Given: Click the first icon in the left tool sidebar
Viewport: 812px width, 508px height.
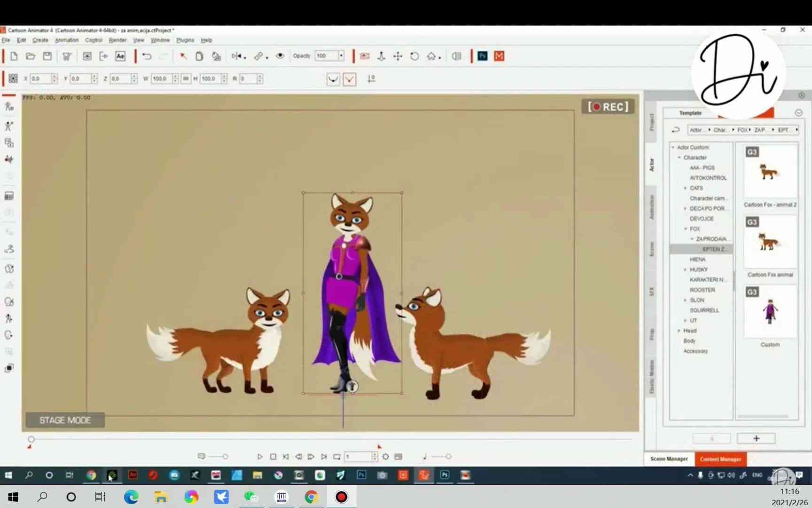Looking at the screenshot, I should 9,107.
